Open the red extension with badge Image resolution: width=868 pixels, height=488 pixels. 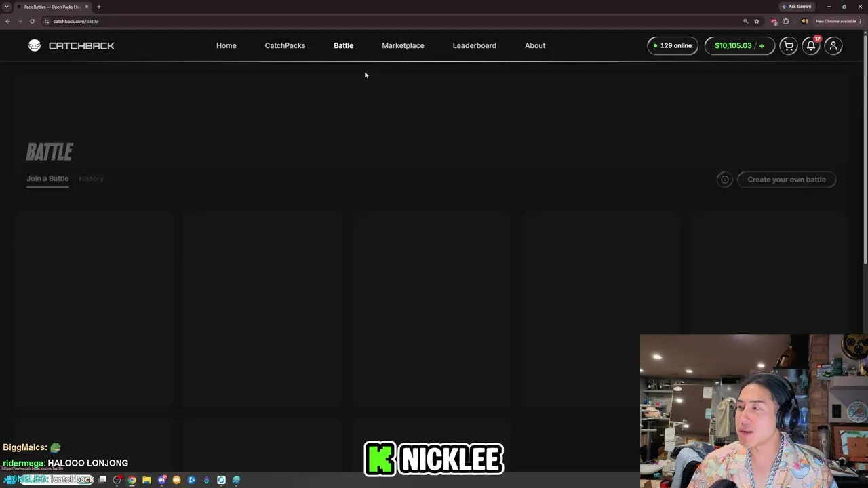[774, 21]
